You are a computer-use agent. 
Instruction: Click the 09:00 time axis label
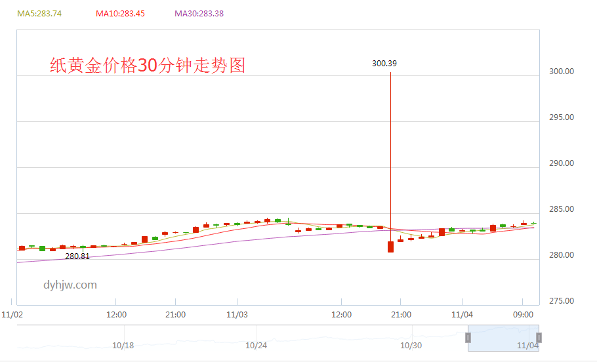(x=523, y=315)
